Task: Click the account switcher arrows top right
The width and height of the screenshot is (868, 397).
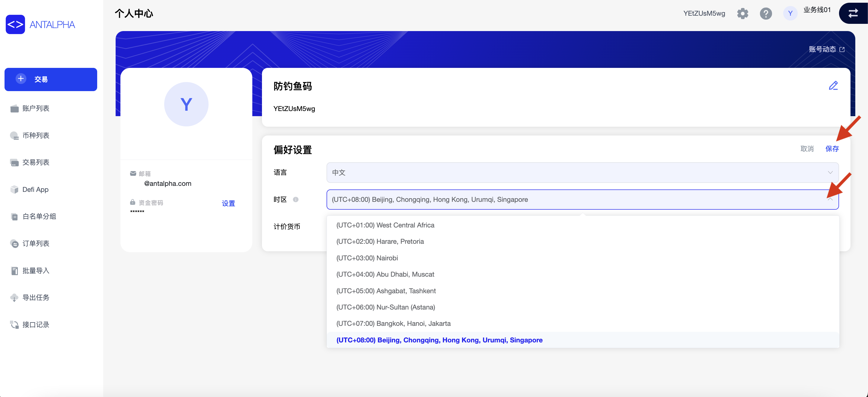Action: [853, 13]
